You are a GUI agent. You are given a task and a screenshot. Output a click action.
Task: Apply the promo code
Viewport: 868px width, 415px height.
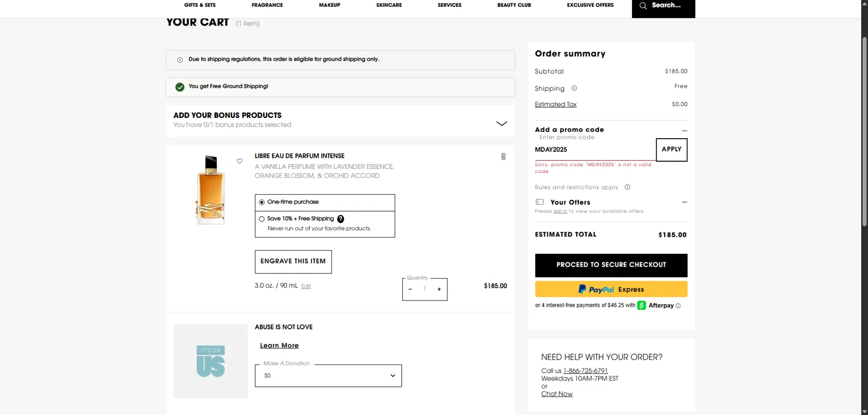pyautogui.click(x=671, y=149)
